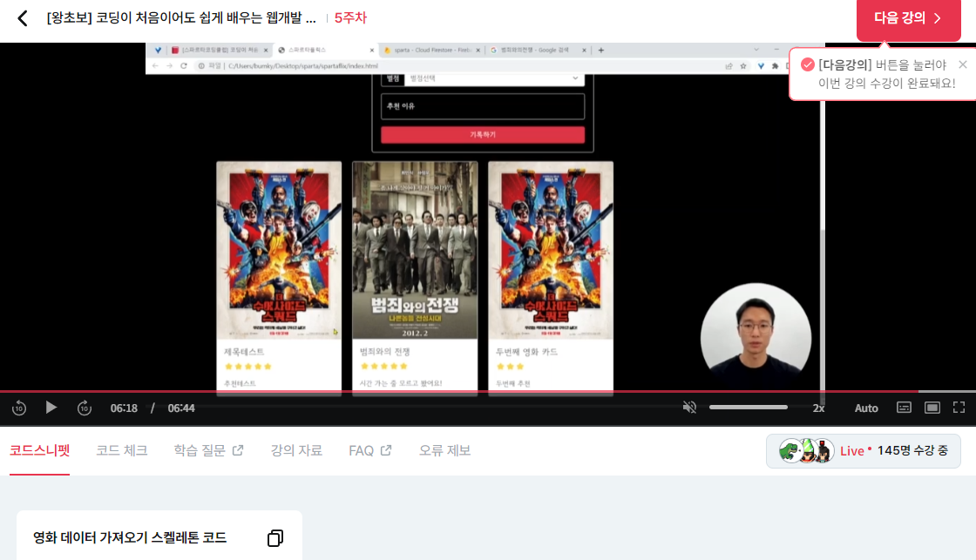Viewport: 976px width, 560px height.
Task: Play the lecture video
Action: click(x=51, y=408)
